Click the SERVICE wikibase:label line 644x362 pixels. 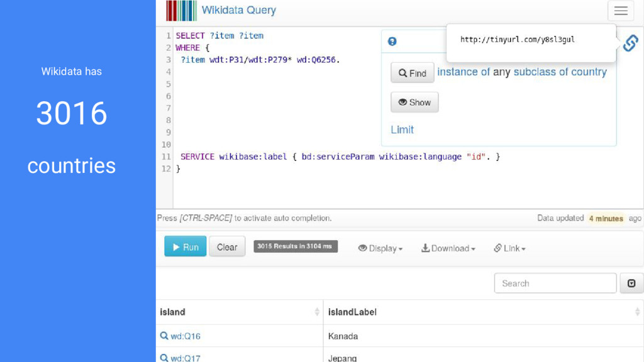pyautogui.click(x=340, y=156)
